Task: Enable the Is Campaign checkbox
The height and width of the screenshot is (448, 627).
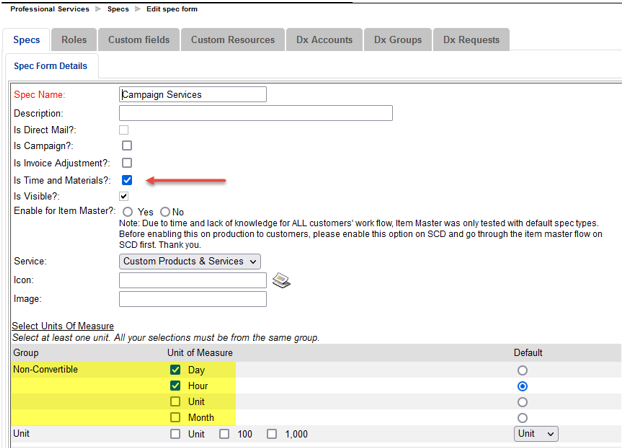Action: tap(127, 146)
